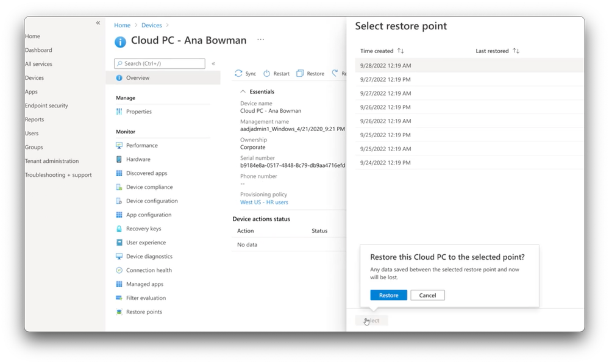Open Recovery keys lock icon
Image resolution: width=609 pixels, height=364 pixels.
[x=119, y=229]
